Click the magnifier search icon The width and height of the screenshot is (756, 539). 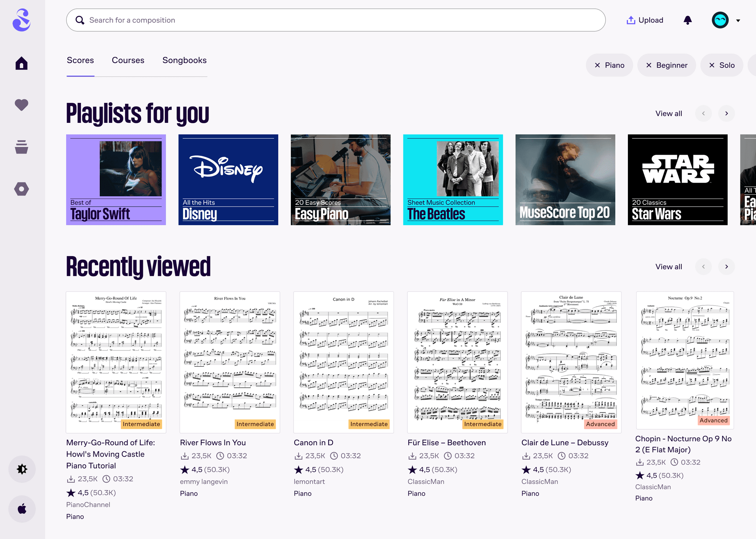[80, 20]
